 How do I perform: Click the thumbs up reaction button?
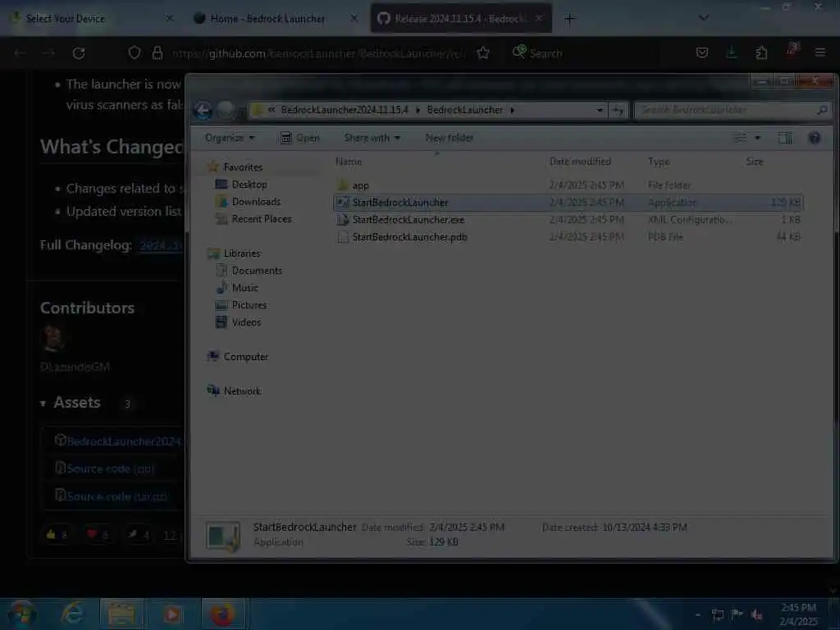[57, 534]
